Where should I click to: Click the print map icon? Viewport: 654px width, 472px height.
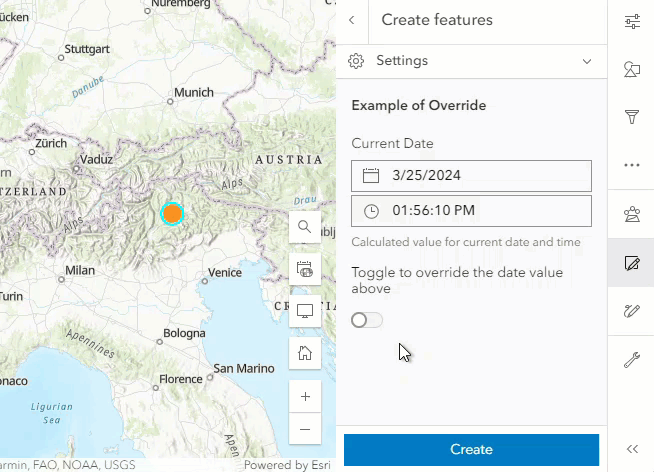[x=305, y=269]
